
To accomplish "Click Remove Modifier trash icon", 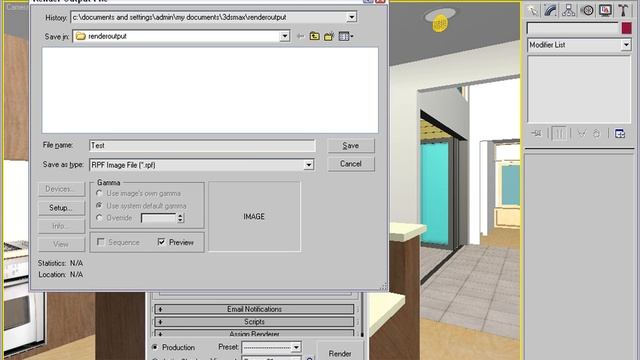I will (x=597, y=133).
